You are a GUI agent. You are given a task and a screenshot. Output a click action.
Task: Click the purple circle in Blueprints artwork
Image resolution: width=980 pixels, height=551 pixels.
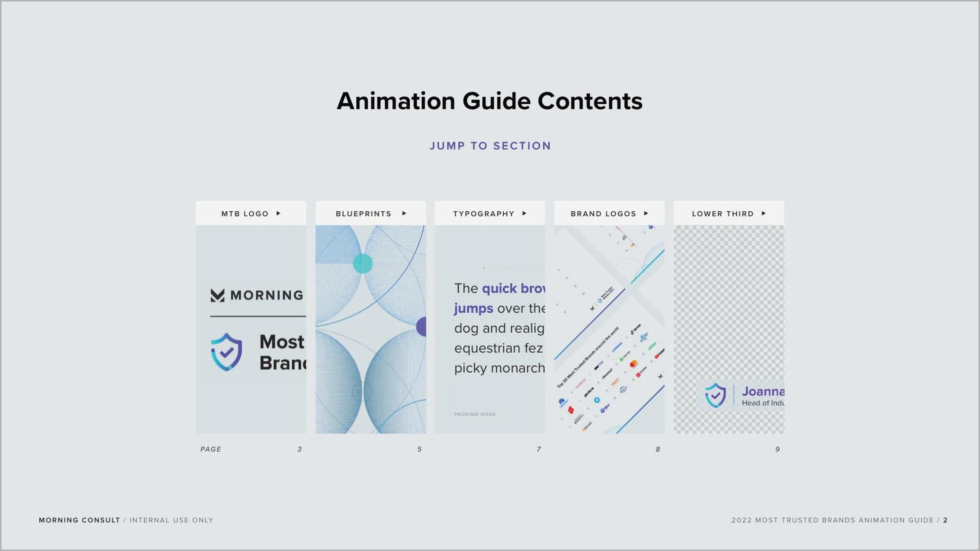point(422,326)
